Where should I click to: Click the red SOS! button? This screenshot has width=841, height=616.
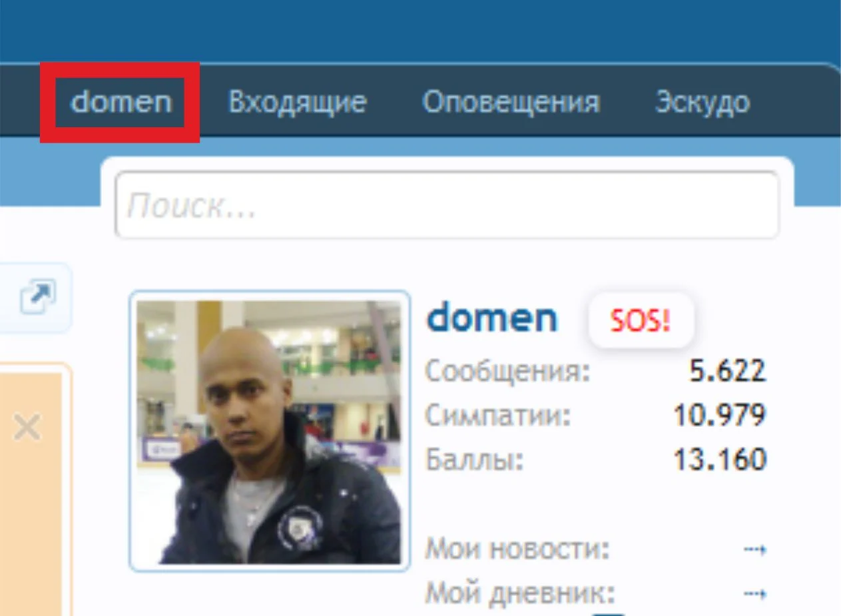point(641,321)
